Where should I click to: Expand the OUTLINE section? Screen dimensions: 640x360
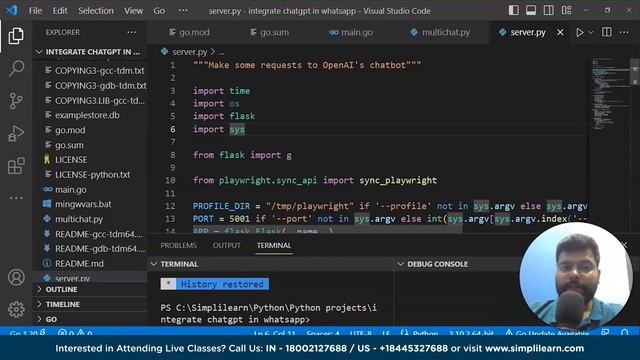click(90, 289)
